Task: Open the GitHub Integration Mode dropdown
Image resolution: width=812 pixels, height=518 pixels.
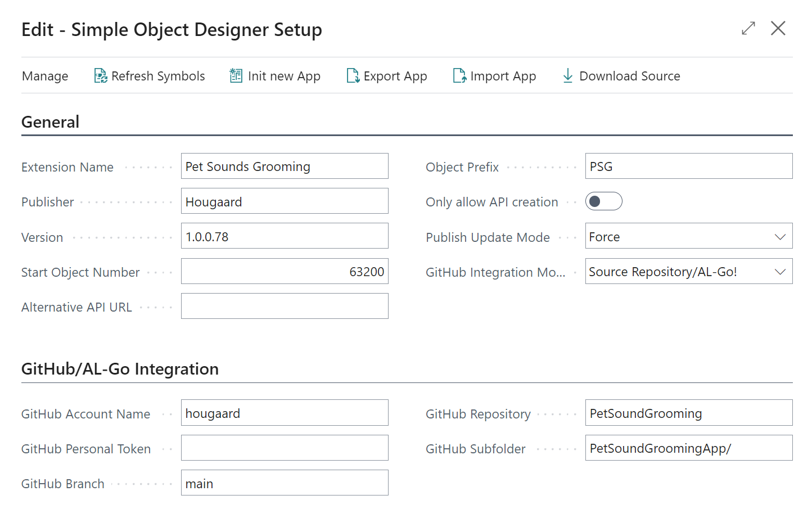Action: click(779, 271)
